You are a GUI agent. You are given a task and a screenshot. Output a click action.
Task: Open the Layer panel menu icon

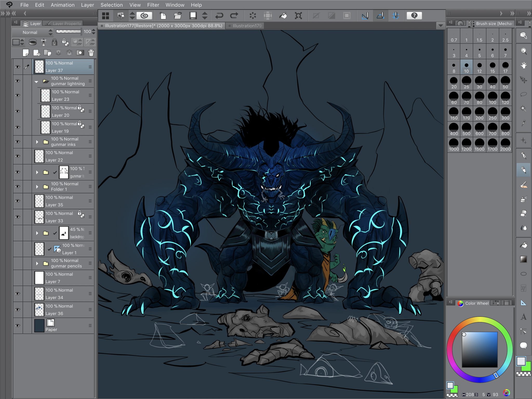point(16,23)
